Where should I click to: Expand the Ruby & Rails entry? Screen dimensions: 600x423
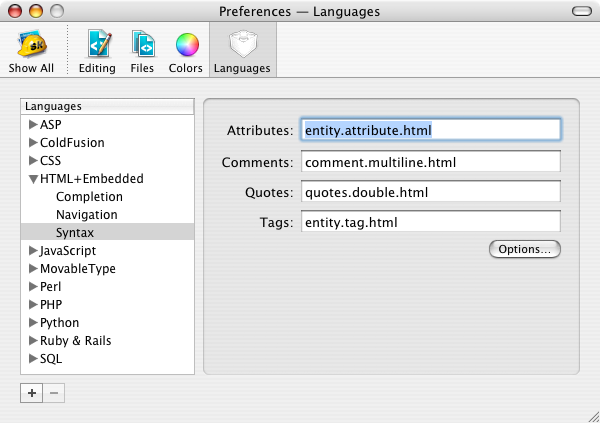coord(33,341)
